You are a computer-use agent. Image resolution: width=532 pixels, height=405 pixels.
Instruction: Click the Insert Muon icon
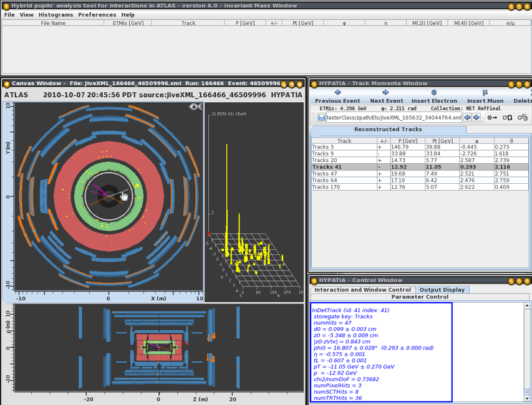click(485, 93)
